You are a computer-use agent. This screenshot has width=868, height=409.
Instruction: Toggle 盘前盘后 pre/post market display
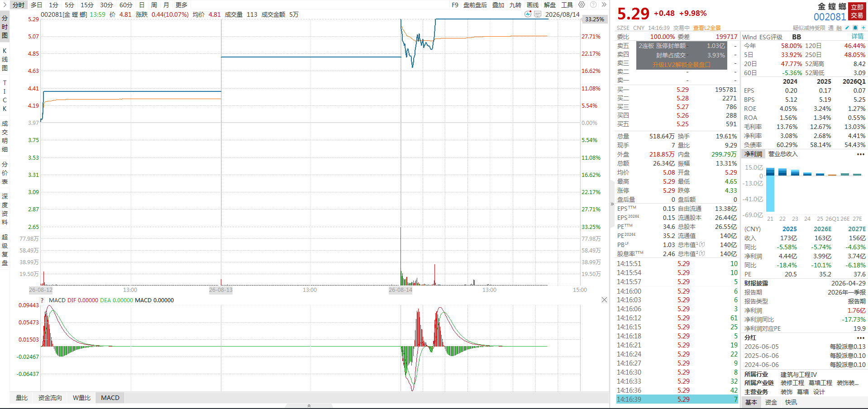tap(475, 5)
